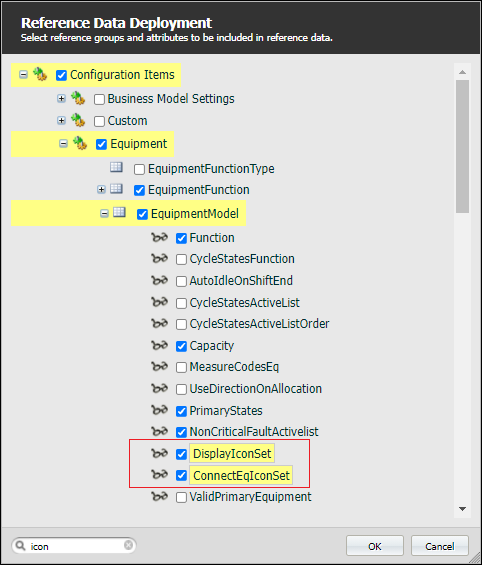The width and height of the screenshot is (482, 565).
Task: Select the MeasureCodesEq attribute label
Action: [x=234, y=367]
